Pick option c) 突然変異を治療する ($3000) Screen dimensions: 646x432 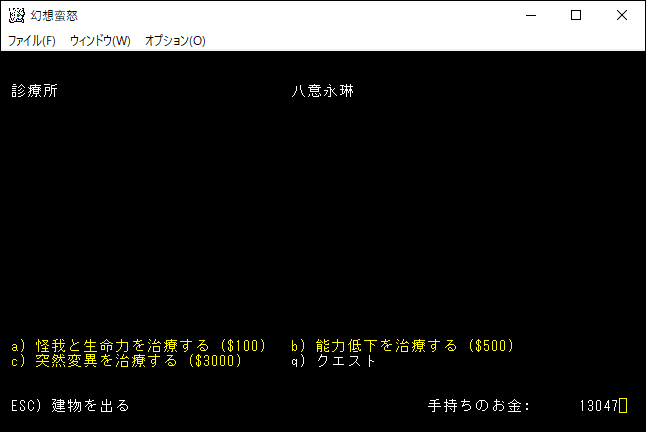(127, 361)
